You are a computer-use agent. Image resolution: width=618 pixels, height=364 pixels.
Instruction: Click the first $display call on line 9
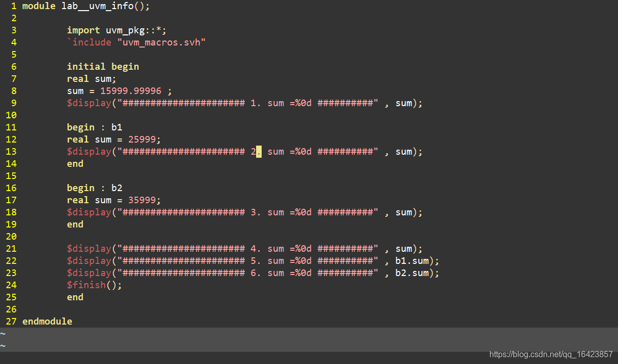[90, 103]
